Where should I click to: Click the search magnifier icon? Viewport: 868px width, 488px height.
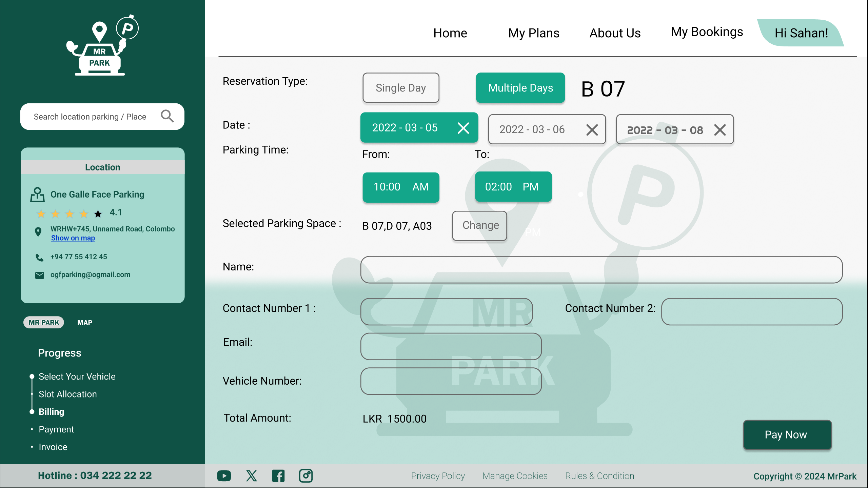(167, 116)
